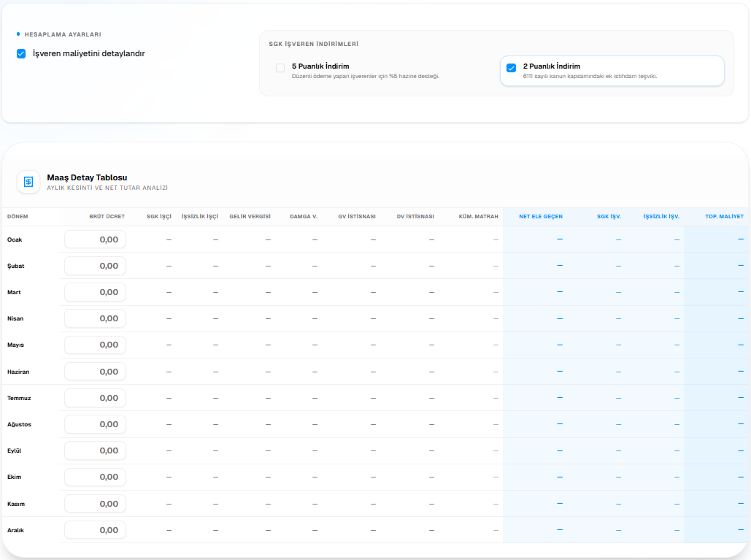
Task: Click the TOP. MALİYET column header
Action: (x=724, y=217)
